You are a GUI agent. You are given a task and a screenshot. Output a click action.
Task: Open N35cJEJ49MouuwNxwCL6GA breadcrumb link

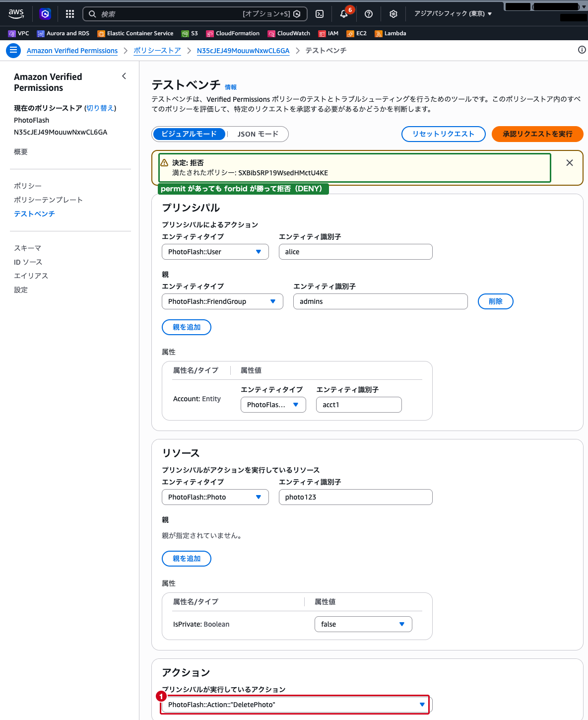click(x=243, y=51)
